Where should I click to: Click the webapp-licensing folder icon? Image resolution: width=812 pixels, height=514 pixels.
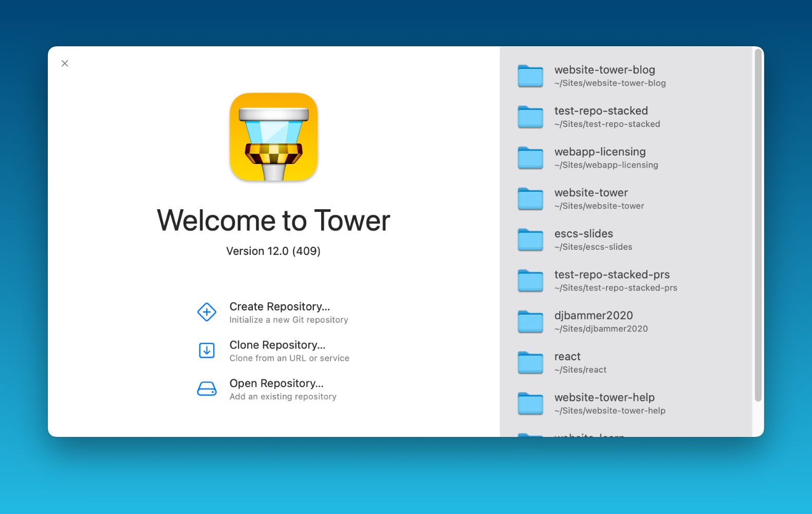[x=530, y=158]
